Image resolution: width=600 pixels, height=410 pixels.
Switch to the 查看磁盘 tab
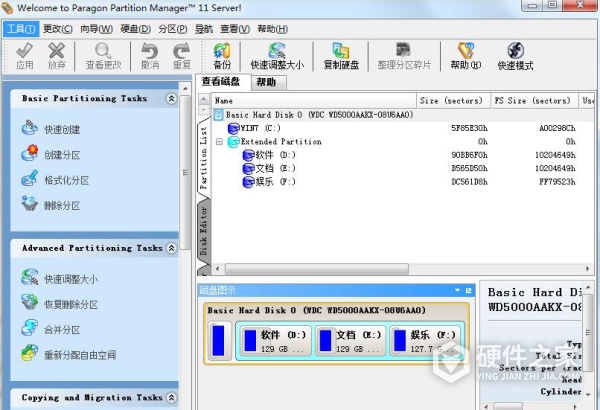pos(221,81)
